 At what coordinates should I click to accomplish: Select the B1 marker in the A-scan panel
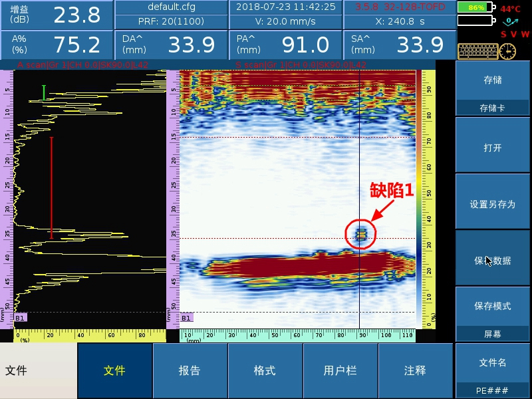pyautogui.click(x=21, y=318)
